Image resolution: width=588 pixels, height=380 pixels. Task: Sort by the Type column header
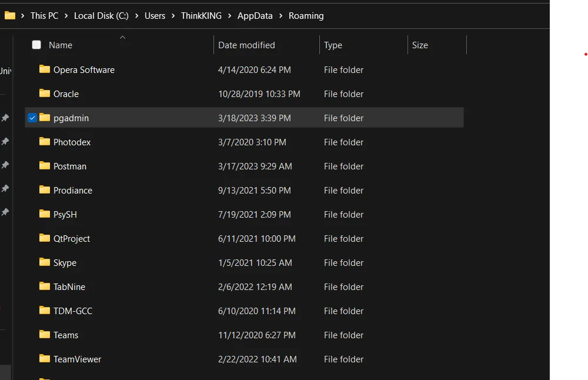333,45
